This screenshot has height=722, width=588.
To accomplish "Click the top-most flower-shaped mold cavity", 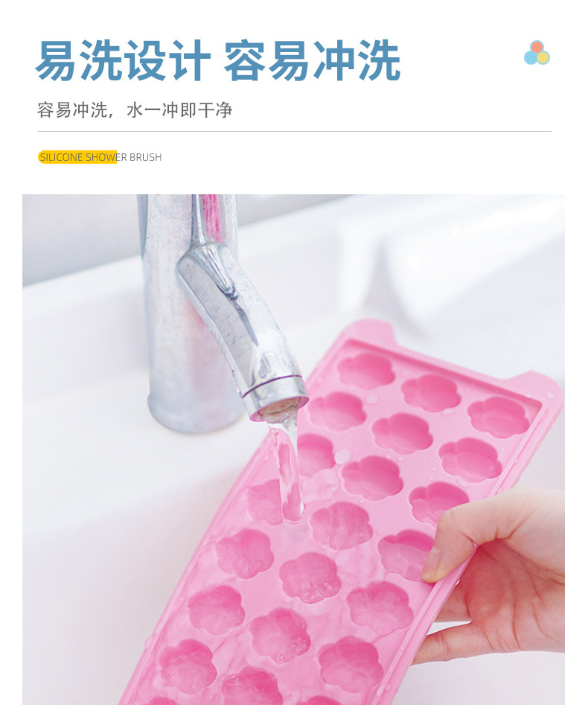I will point(366,370).
